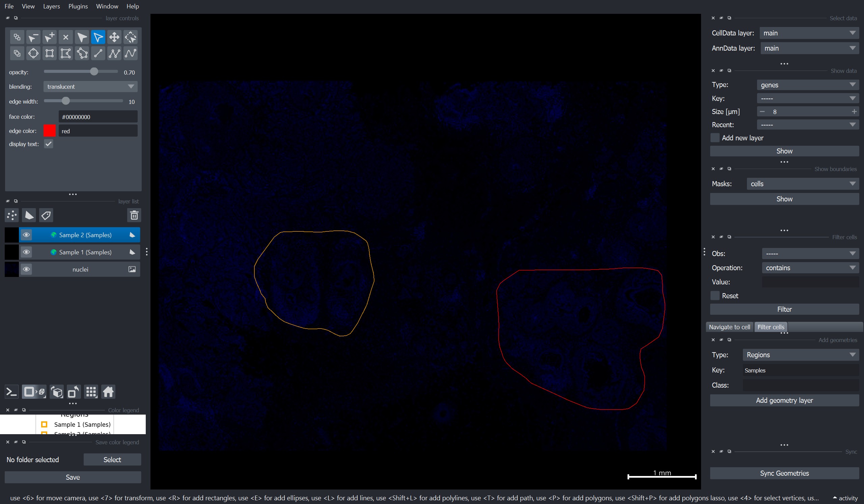Click the Filter button
The image size is (864, 504).
(x=784, y=309)
